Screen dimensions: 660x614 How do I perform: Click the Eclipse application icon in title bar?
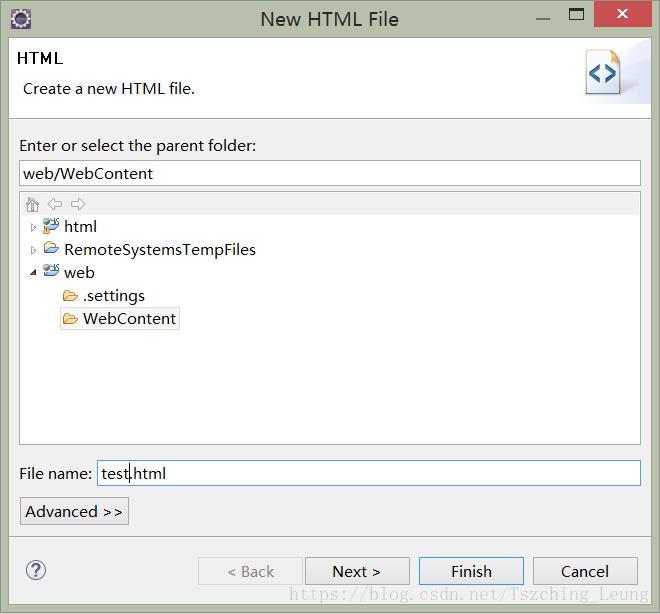pos(21,19)
